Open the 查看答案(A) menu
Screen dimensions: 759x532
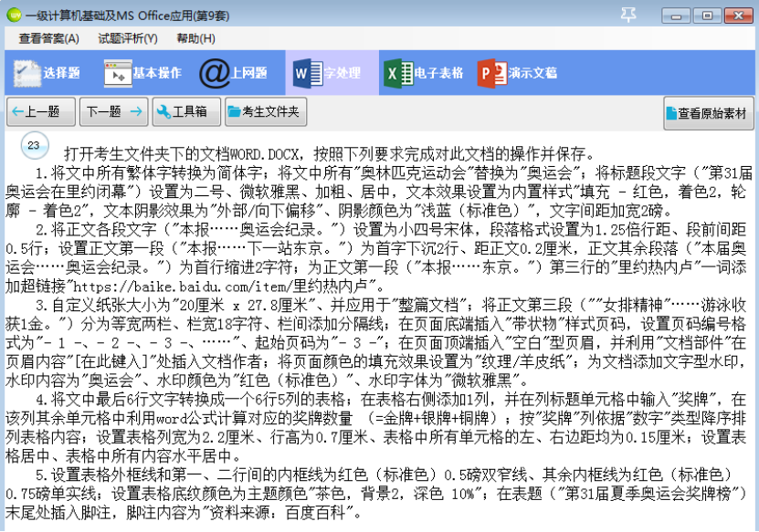coord(49,38)
